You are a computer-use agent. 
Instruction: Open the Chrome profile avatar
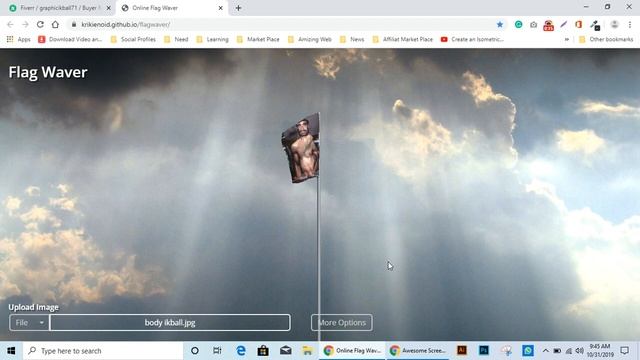[614, 24]
